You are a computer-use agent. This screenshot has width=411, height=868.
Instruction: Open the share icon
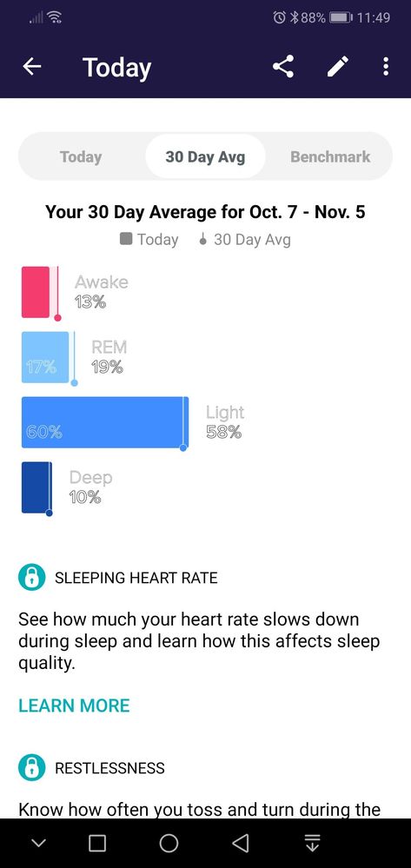click(x=283, y=67)
